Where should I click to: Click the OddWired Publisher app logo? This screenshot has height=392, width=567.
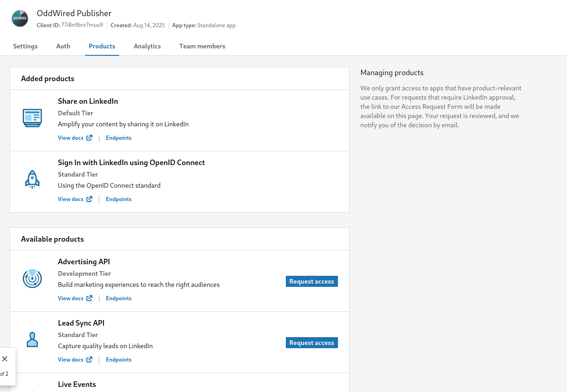pos(20,18)
